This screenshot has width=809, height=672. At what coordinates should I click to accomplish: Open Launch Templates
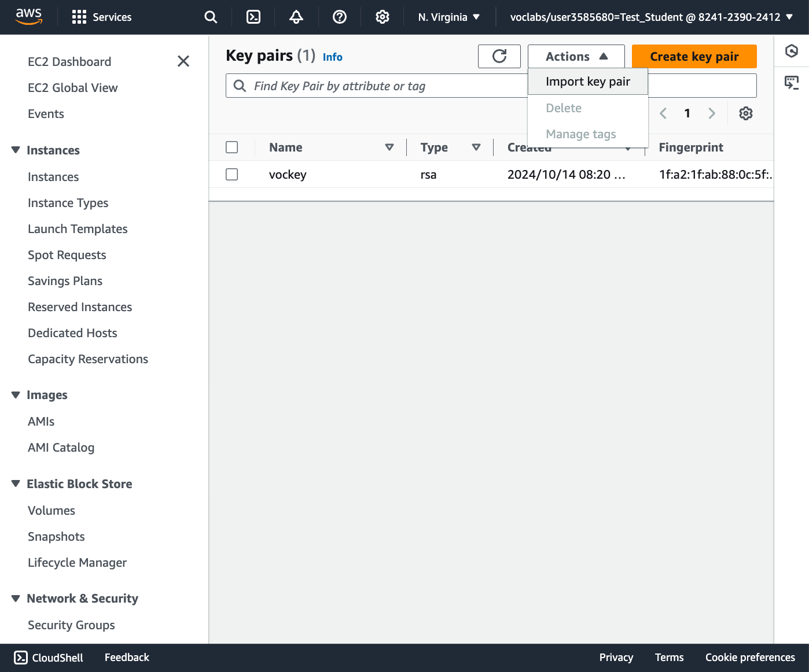(78, 229)
